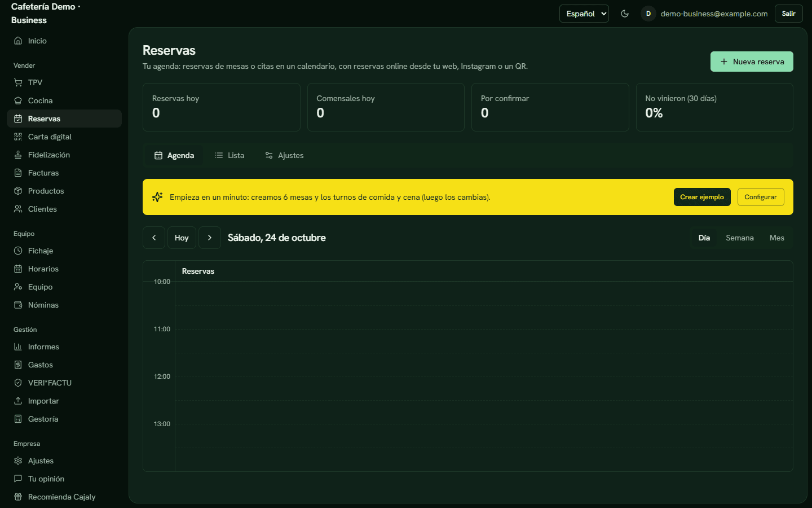Open the TPV cart icon

tap(18, 82)
